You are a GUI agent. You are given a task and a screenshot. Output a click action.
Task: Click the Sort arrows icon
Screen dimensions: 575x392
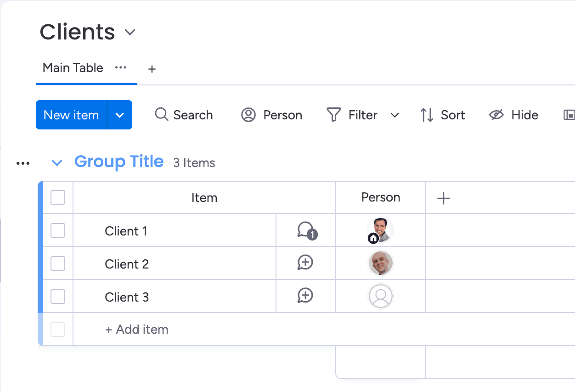tap(427, 115)
